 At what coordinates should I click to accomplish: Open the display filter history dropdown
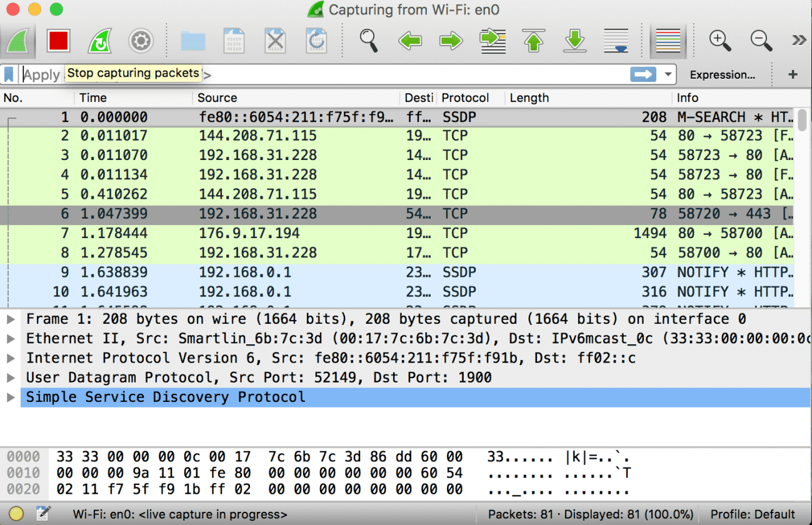(668, 74)
